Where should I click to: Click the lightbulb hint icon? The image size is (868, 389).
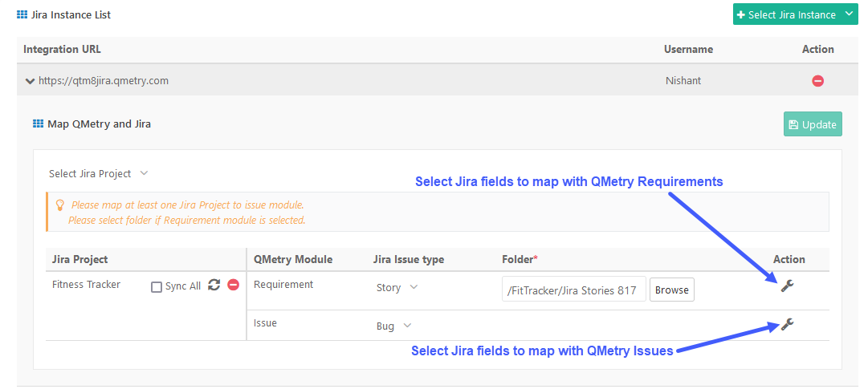click(x=59, y=205)
